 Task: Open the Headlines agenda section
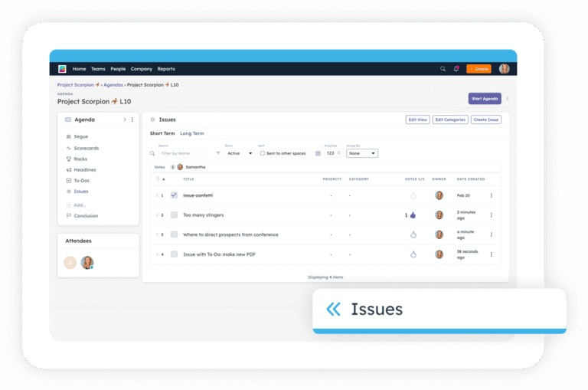[x=85, y=169]
